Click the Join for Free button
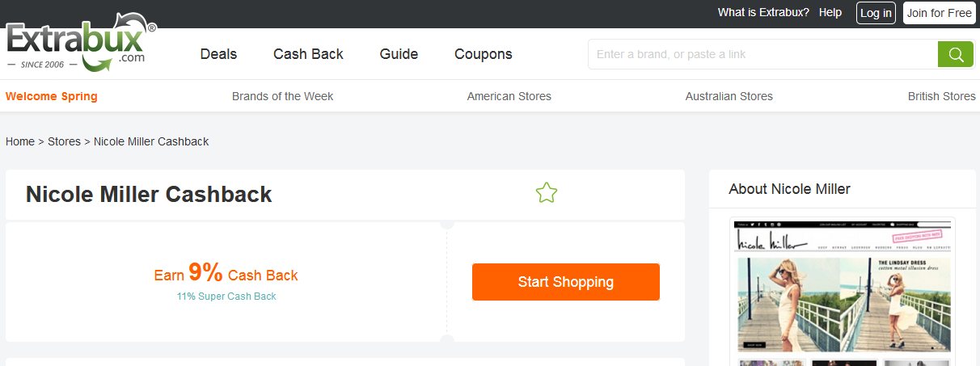The height and width of the screenshot is (366, 980). 940,13
